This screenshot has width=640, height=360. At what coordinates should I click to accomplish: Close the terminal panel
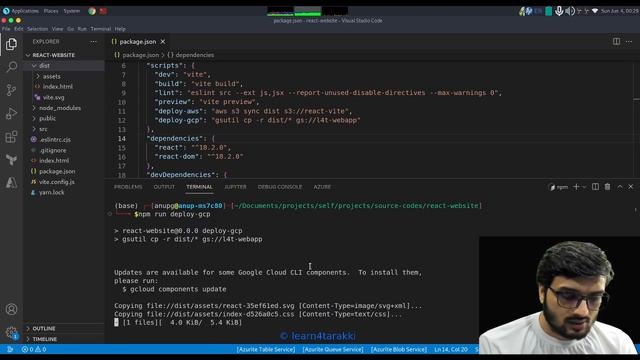(x=631, y=187)
